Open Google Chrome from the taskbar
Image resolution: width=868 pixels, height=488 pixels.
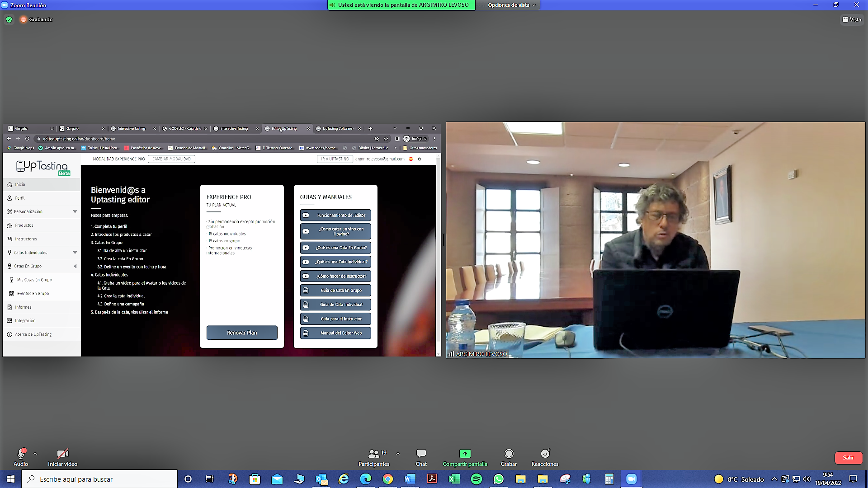[388, 479]
